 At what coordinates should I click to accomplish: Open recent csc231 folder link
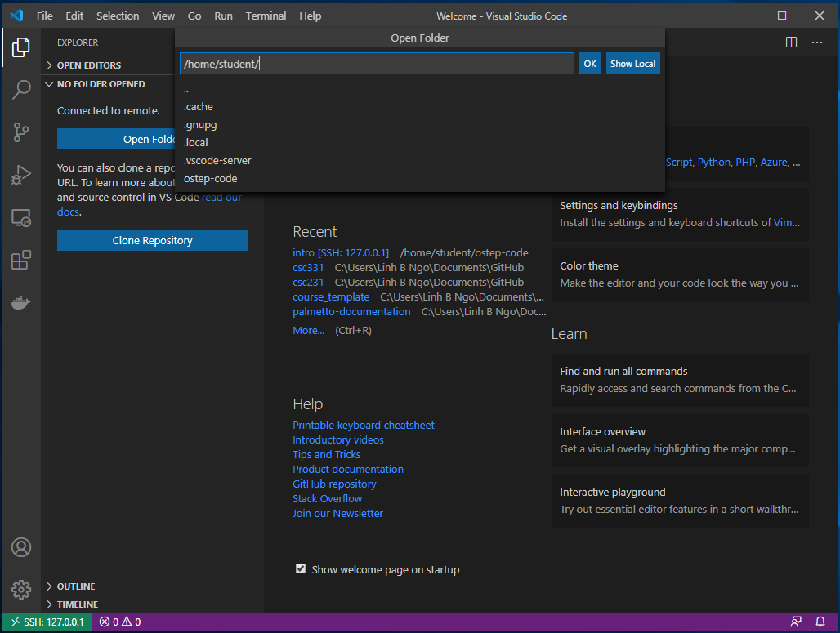(x=308, y=283)
